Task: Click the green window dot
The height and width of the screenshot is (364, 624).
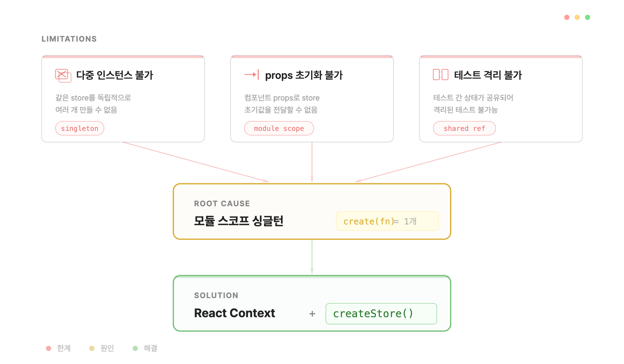Action: coord(588,17)
